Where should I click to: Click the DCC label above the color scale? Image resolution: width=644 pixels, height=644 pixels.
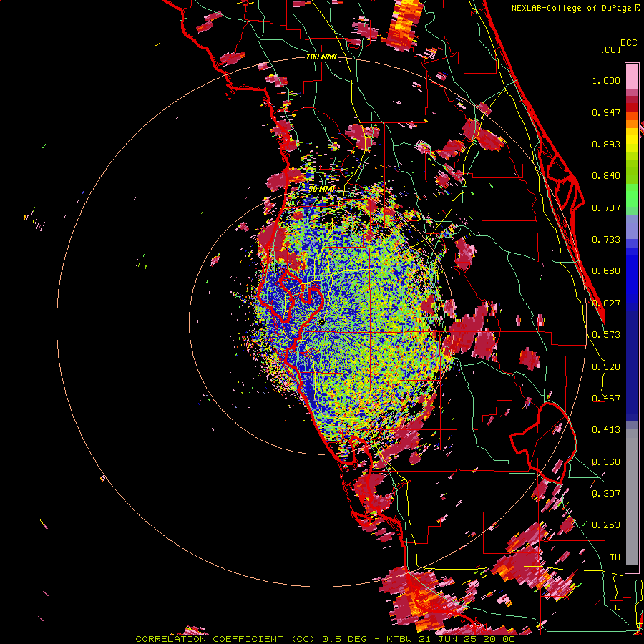[x=629, y=43]
